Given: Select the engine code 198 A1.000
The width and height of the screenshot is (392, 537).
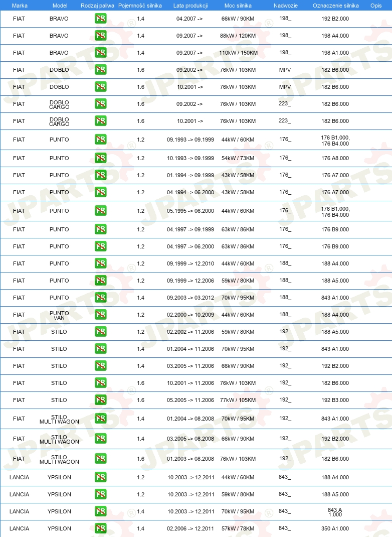Looking at the screenshot, I should pyautogui.click(x=335, y=53).
